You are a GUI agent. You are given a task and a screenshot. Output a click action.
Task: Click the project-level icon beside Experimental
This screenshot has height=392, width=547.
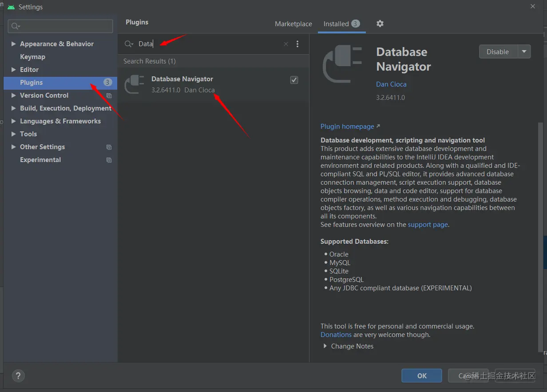(x=109, y=160)
